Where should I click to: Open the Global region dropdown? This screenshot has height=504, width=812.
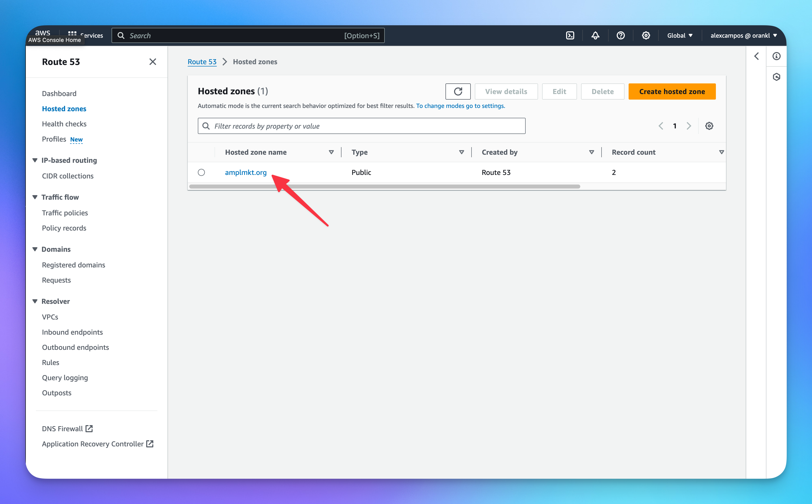point(679,35)
